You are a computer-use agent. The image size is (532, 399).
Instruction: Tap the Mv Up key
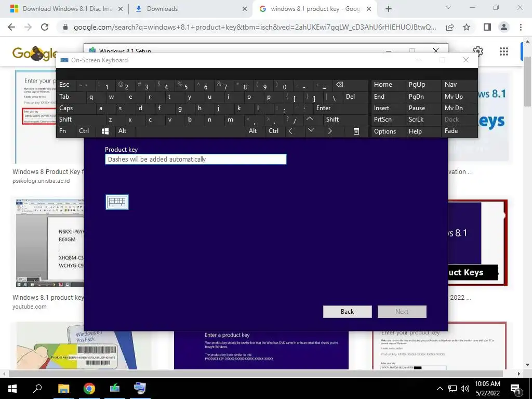[x=459, y=97]
